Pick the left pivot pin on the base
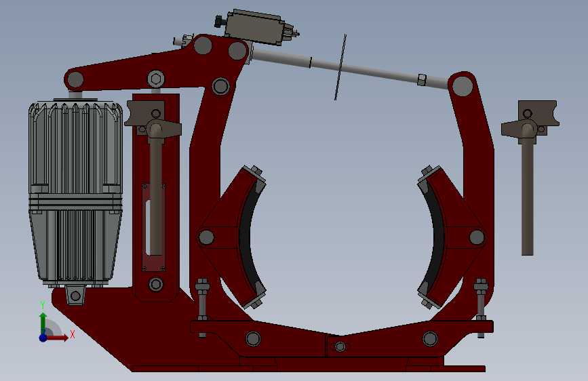588x381 pixels. click(x=253, y=338)
